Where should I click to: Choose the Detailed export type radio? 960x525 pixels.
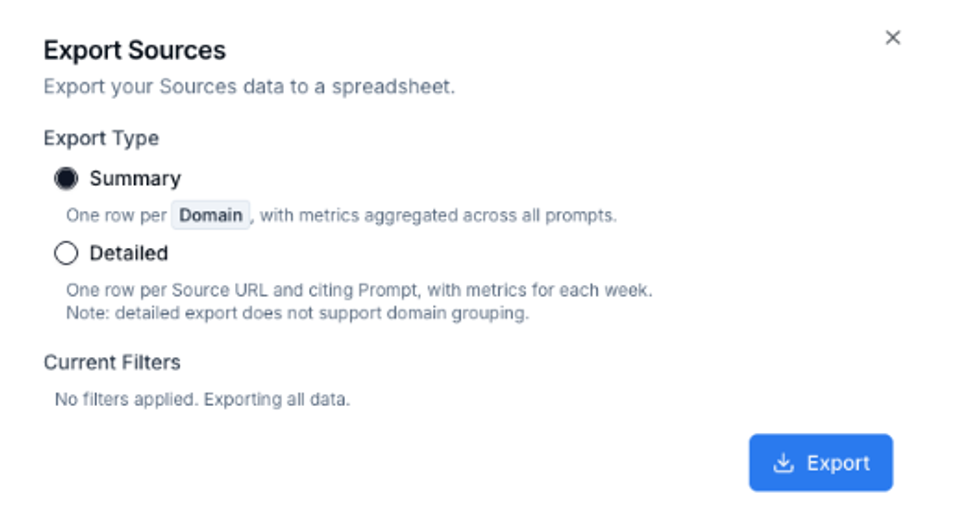click(66, 253)
